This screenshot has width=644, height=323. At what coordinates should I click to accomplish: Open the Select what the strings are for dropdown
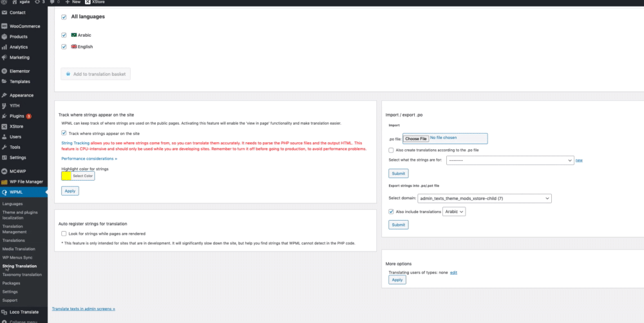[x=510, y=160]
